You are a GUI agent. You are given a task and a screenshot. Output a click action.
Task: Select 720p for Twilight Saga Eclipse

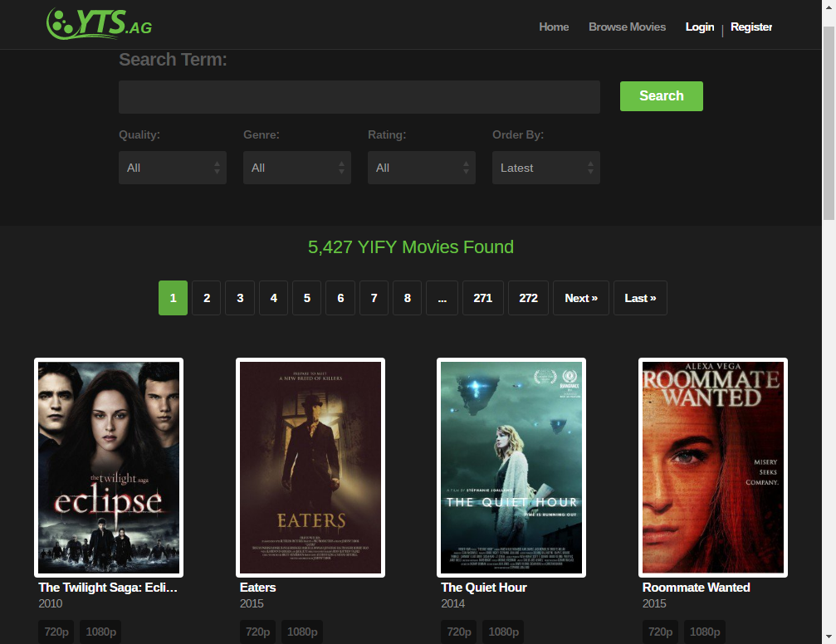[56, 632]
